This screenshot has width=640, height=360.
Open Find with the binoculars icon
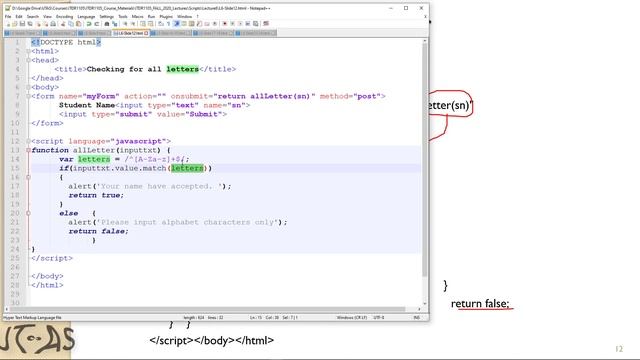tap(106, 24)
